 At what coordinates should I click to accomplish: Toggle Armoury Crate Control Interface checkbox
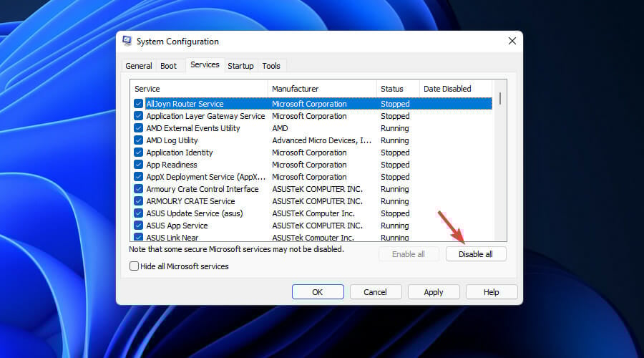pyautogui.click(x=138, y=189)
